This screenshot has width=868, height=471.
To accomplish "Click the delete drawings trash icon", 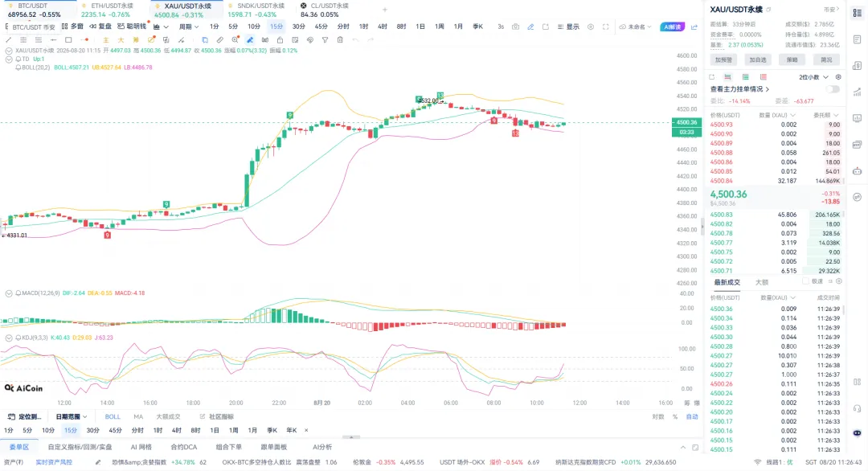I will pos(341,40).
